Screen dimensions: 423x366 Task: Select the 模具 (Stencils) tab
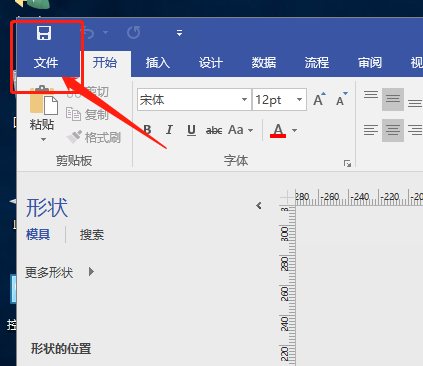click(38, 234)
